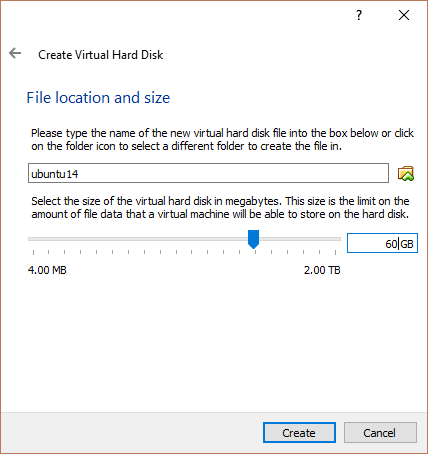
Task: Click the tick marks below the slider
Action: (184, 252)
